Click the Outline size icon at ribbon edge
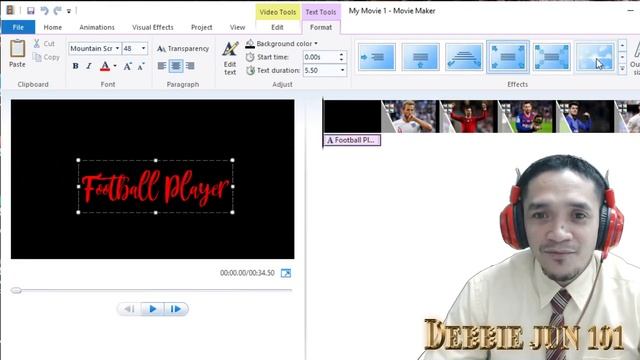The height and width of the screenshot is (360, 640). tap(635, 58)
